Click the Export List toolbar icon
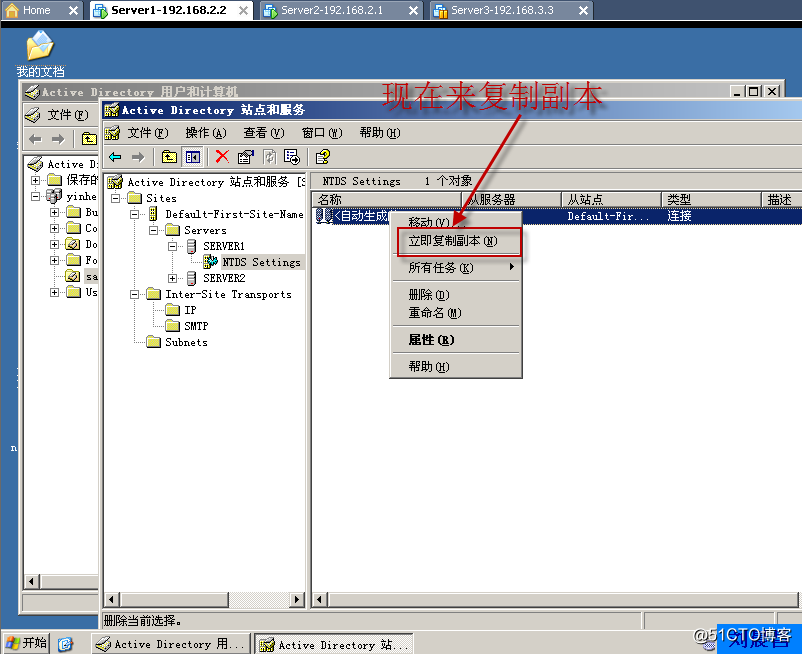 pyautogui.click(x=292, y=157)
